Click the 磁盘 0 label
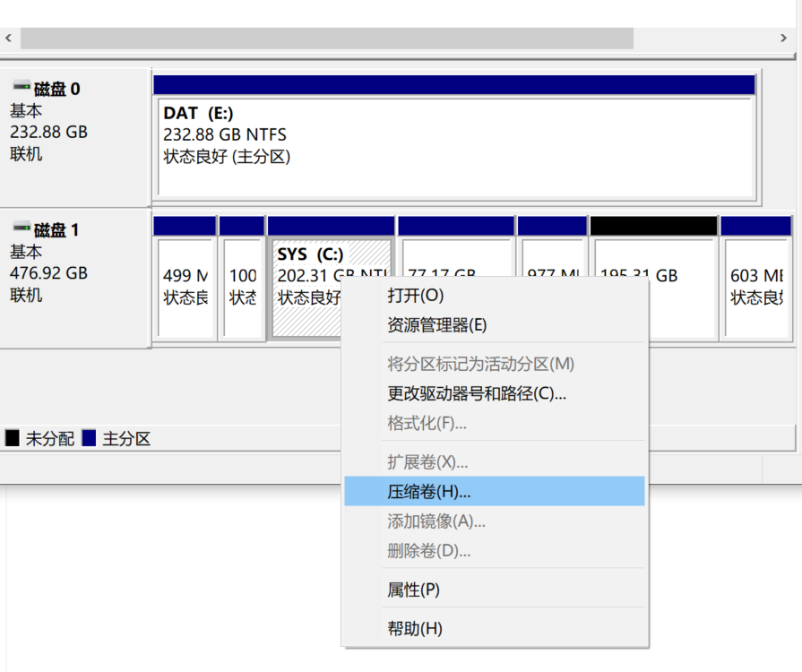This screenshot has height=672, width=802. (56, 89)
